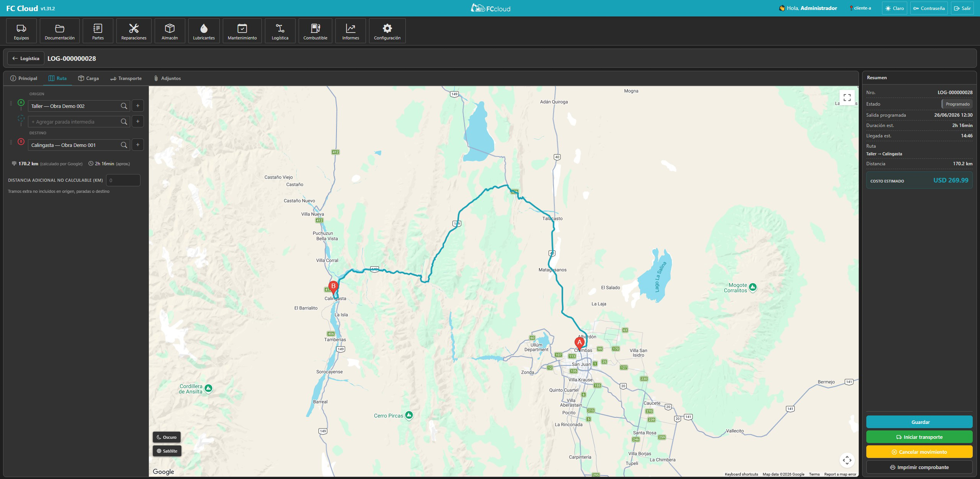Open Programado status dropdown
980x479 pixels.
[957, 104]
